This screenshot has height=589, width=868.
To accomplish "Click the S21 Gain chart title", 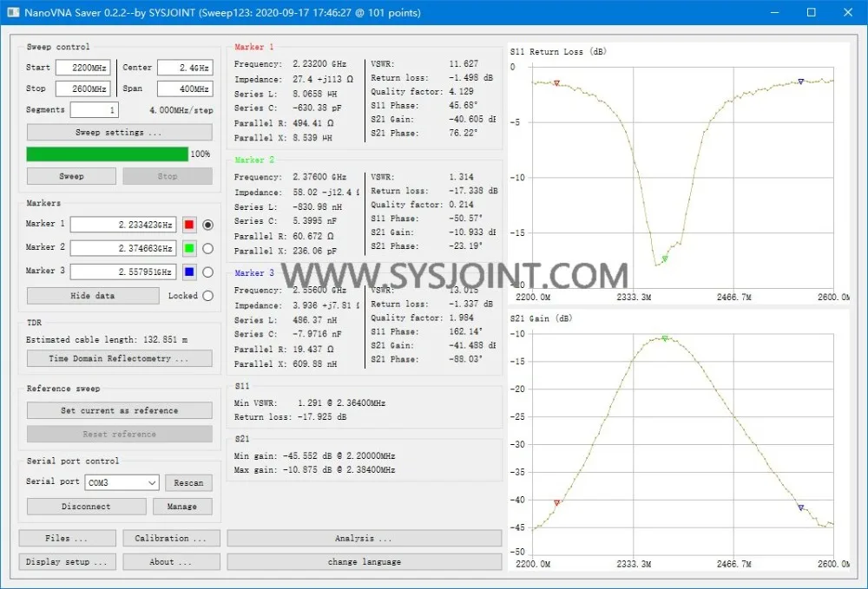I will (x=541, y=318).
